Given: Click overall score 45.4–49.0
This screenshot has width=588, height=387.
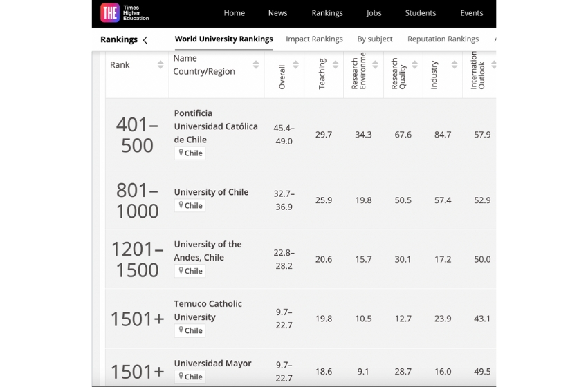Looking at the screenshot, I should pos(284,135).
